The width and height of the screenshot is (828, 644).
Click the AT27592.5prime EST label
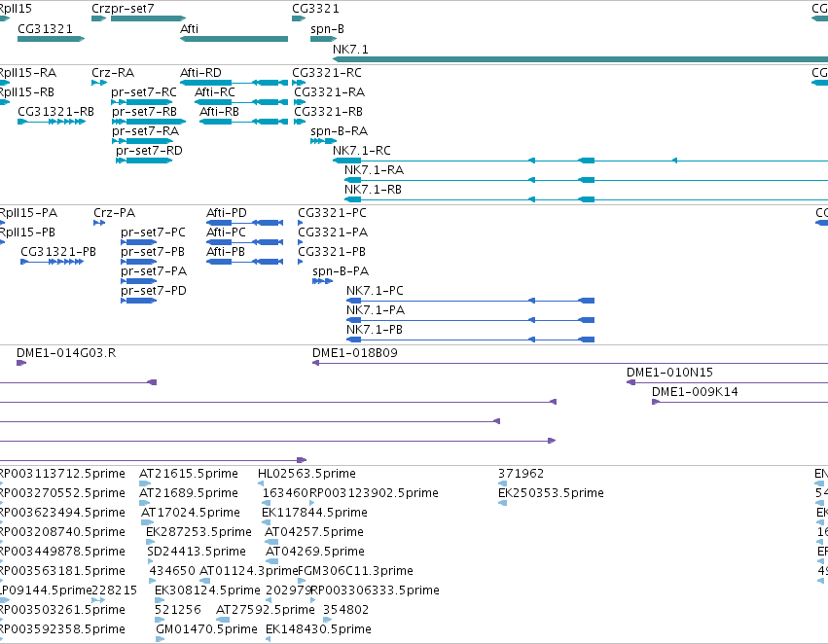click(266, 611)
